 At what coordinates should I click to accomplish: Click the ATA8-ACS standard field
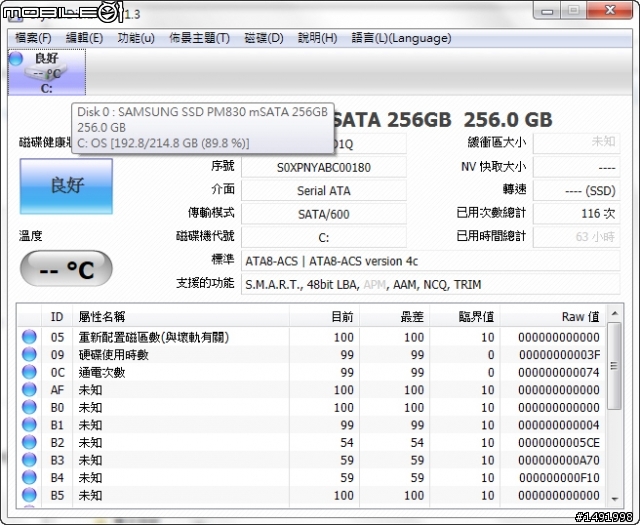click(x=431, y=261)
